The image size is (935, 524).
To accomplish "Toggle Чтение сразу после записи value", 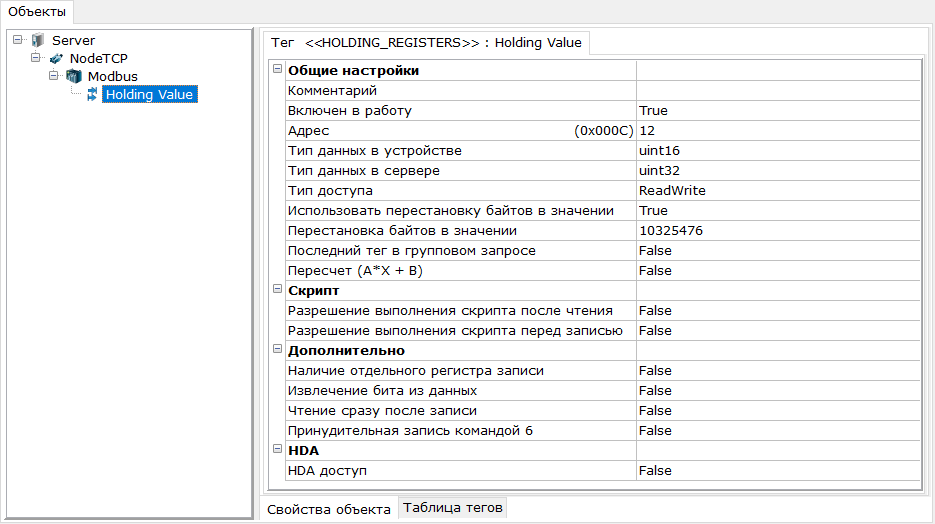I will [x=778, y=411].
